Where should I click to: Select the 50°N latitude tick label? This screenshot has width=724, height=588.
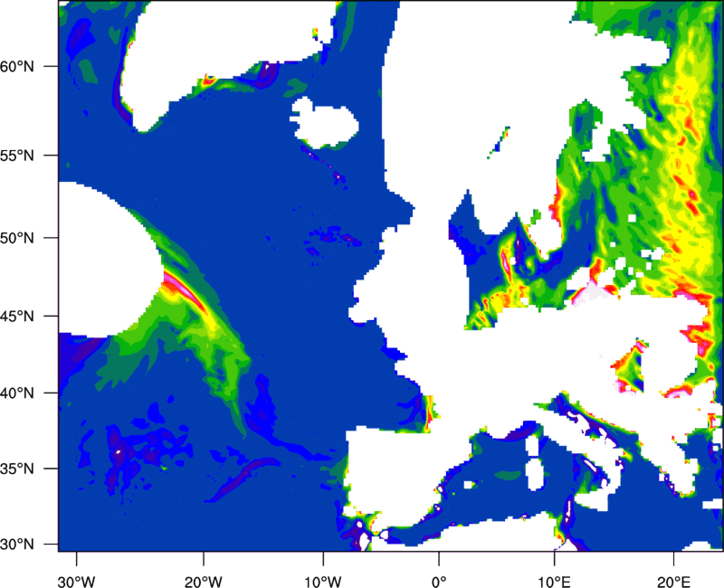[x=25, y=238]
